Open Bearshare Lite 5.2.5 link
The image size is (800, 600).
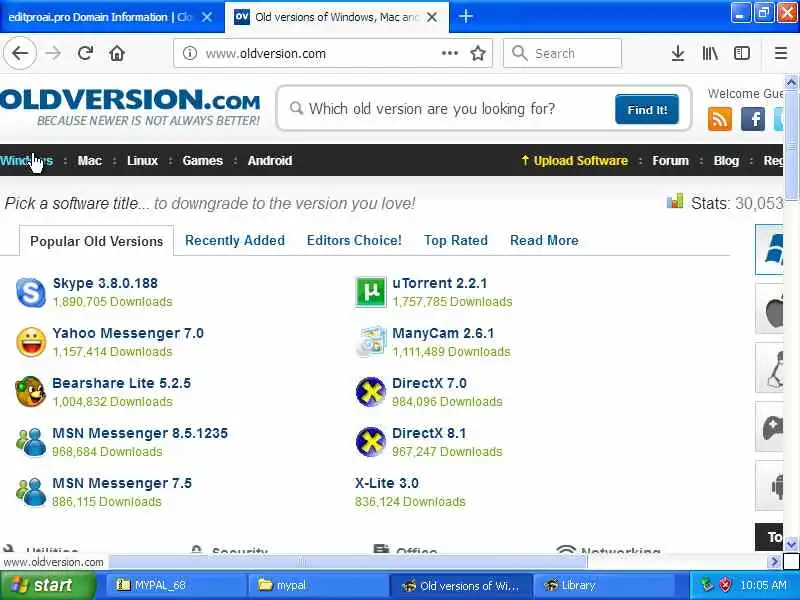pos(121,383)
